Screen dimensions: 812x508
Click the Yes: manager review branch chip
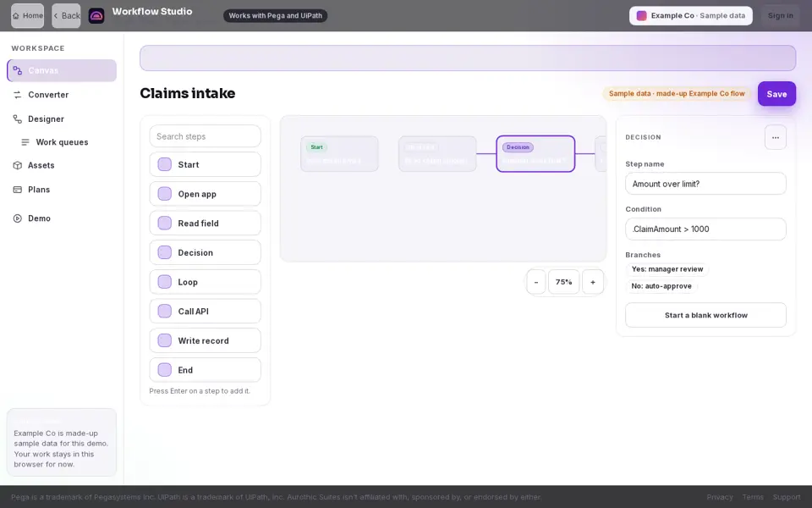pos(667,269)
